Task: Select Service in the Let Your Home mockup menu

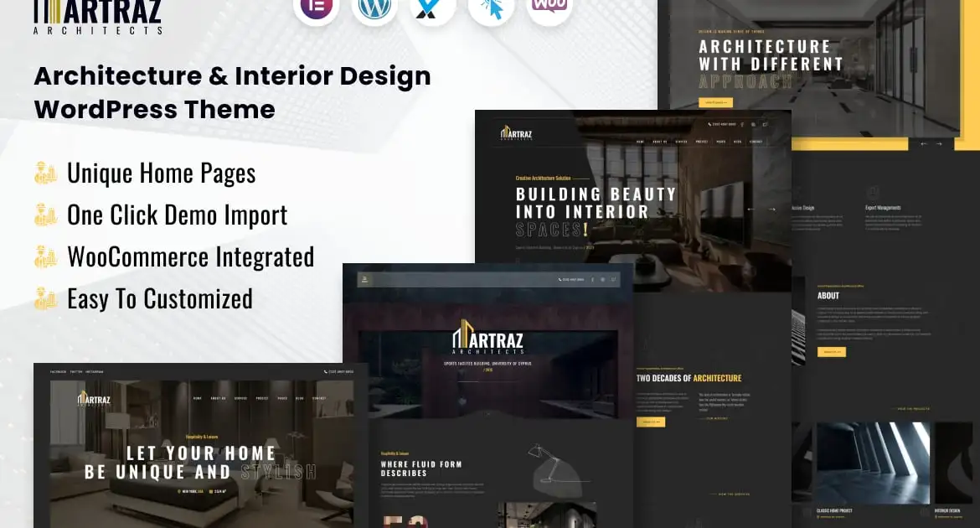Action: pos(240,398)
